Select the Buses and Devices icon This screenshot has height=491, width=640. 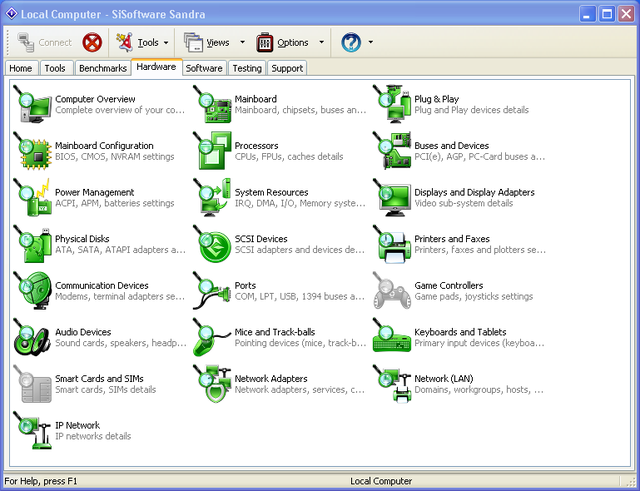click(x=392, y=151)
